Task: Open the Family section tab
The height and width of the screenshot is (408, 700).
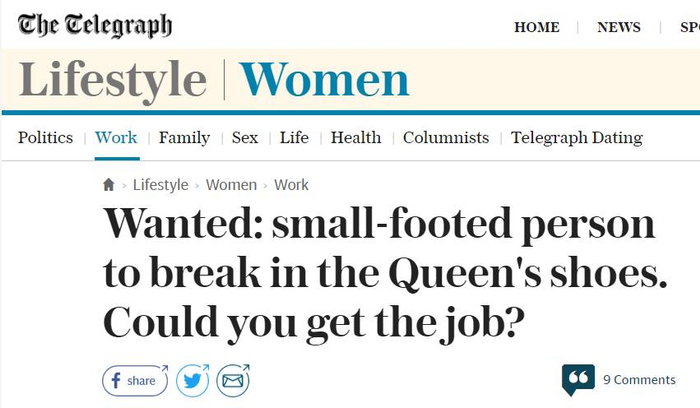Action: pos(184,138)
